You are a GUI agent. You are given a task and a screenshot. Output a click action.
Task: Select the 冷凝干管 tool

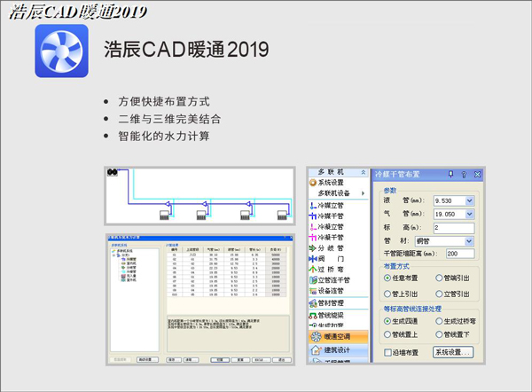pos(326,237)
